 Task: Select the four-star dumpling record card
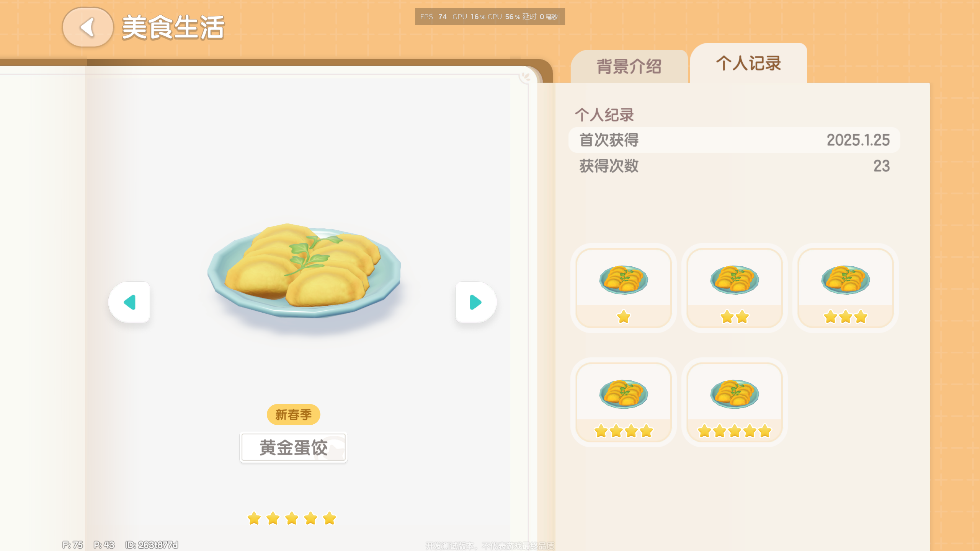pos(624,402)
